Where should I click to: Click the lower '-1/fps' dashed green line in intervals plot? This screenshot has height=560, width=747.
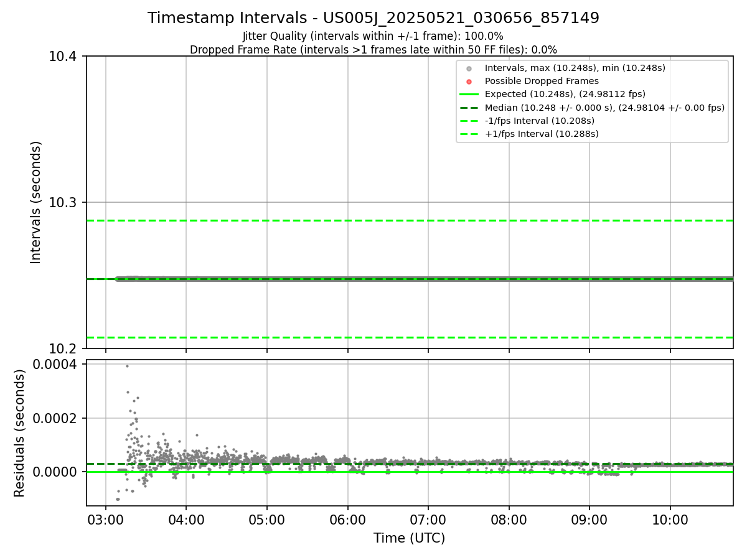pos(410,337)
